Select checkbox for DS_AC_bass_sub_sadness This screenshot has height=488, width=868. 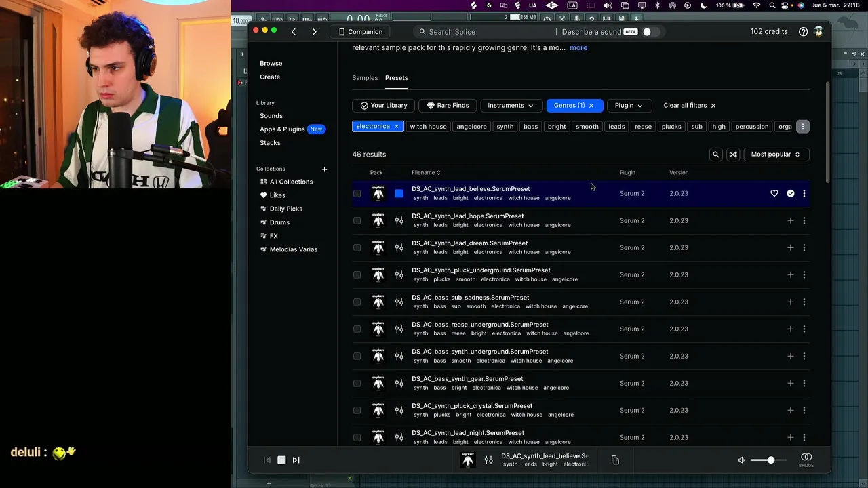tap(357, 302)
